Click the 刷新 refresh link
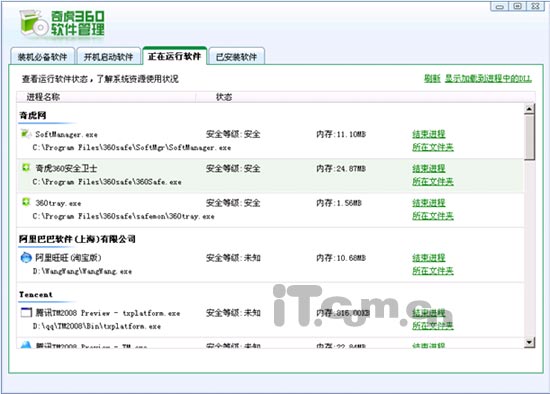The width and height of the screenshot is (550, 394). click(432, 78)
